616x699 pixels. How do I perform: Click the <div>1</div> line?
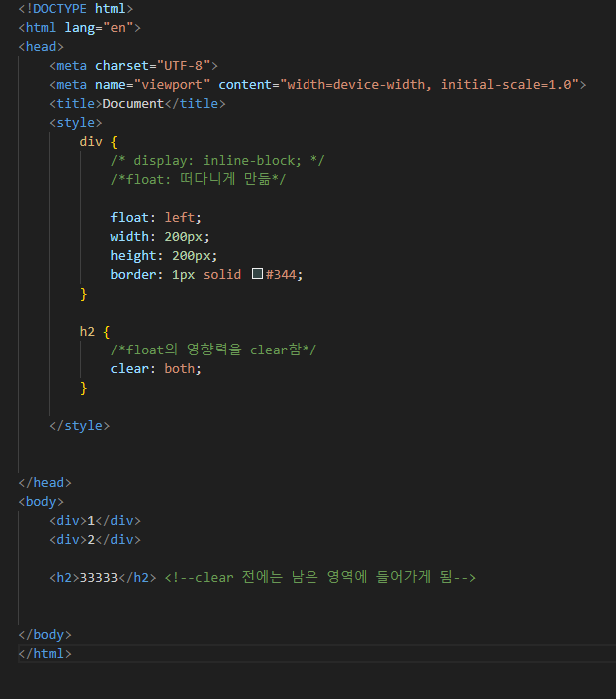coord(95,520)
